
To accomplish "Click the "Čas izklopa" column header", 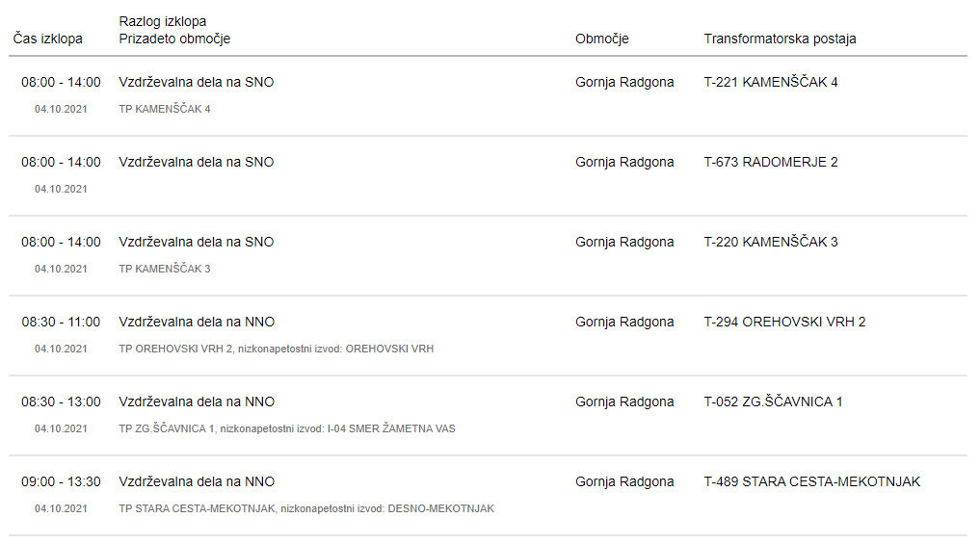I will (x=48, y=39).
